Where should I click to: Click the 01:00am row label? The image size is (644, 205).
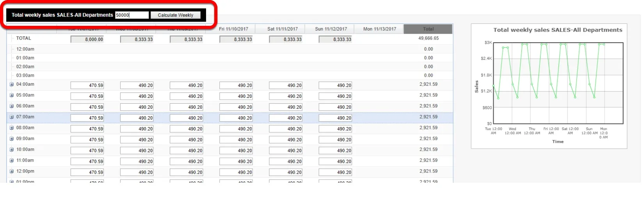(25, 58)
